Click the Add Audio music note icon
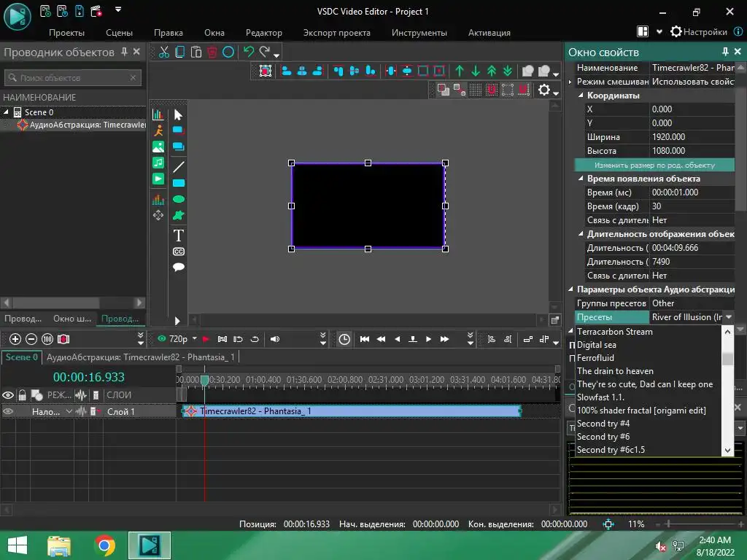 click(x=158, y=163)
